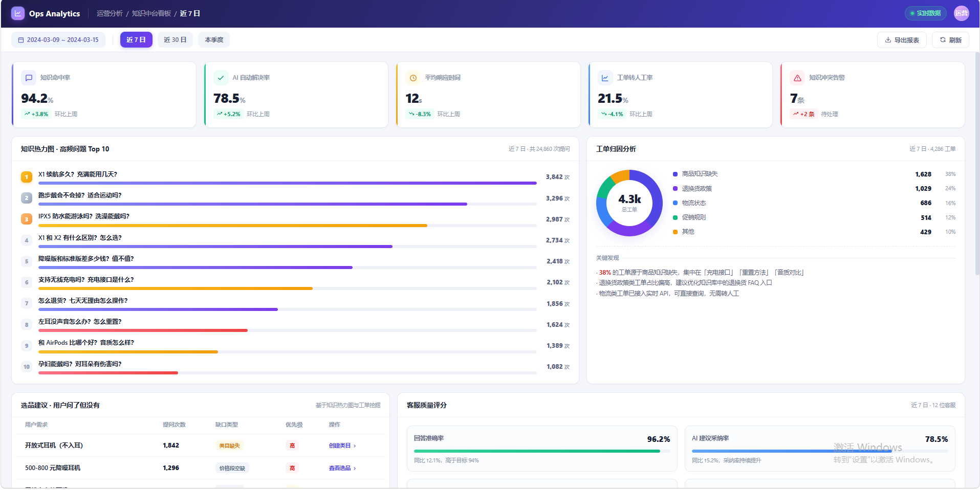The image size is (980, 490).
Task: Open 创建类目 link with chevron
Action: tap(342, 446)
